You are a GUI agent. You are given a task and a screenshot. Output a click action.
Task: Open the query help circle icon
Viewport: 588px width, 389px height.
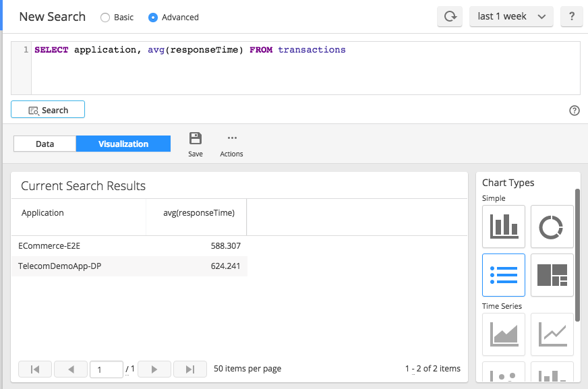click(x=574, y=110)
